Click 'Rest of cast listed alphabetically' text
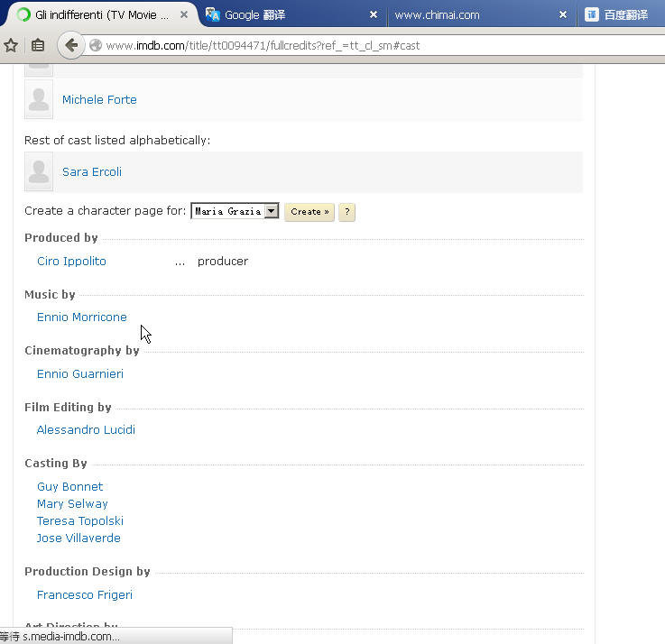This screenshot has width=665, height=644. tap(117, 141)
